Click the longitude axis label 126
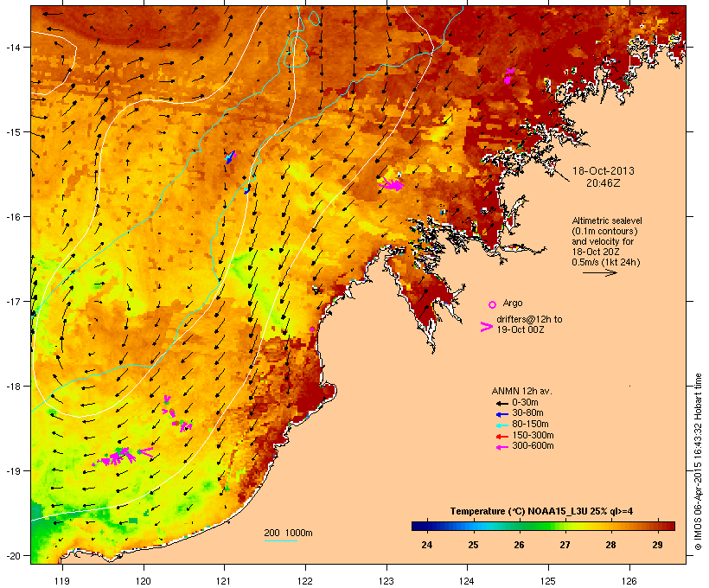709x588 pixels. click(629, 581)
